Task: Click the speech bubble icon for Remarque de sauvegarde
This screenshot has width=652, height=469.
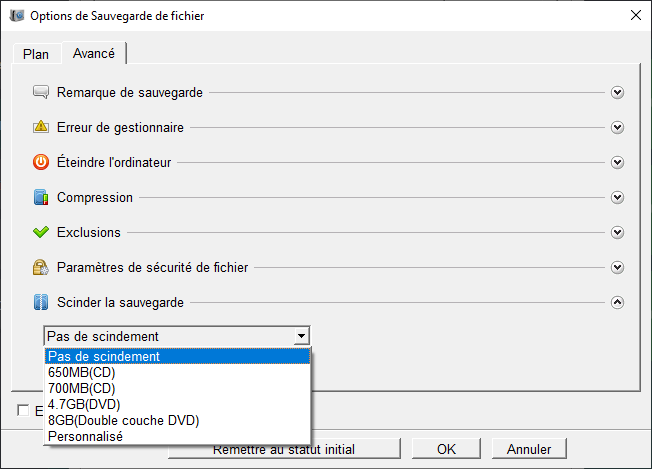Action: pos(41,93)
